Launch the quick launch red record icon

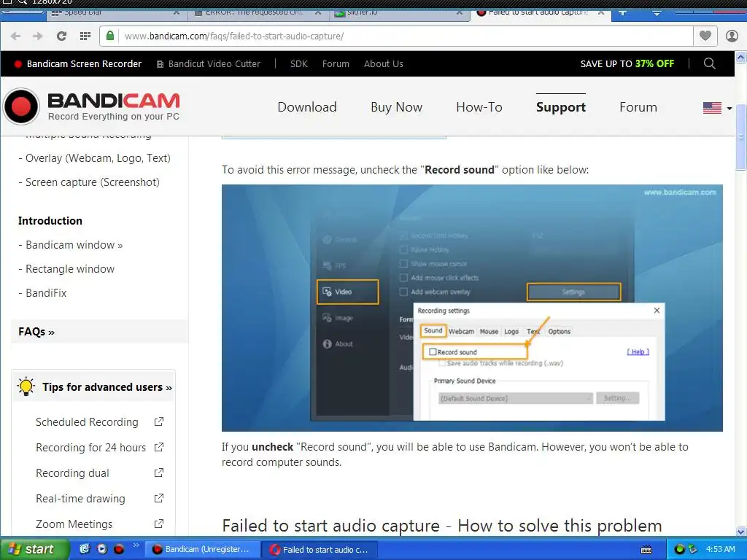coord(119,549)
